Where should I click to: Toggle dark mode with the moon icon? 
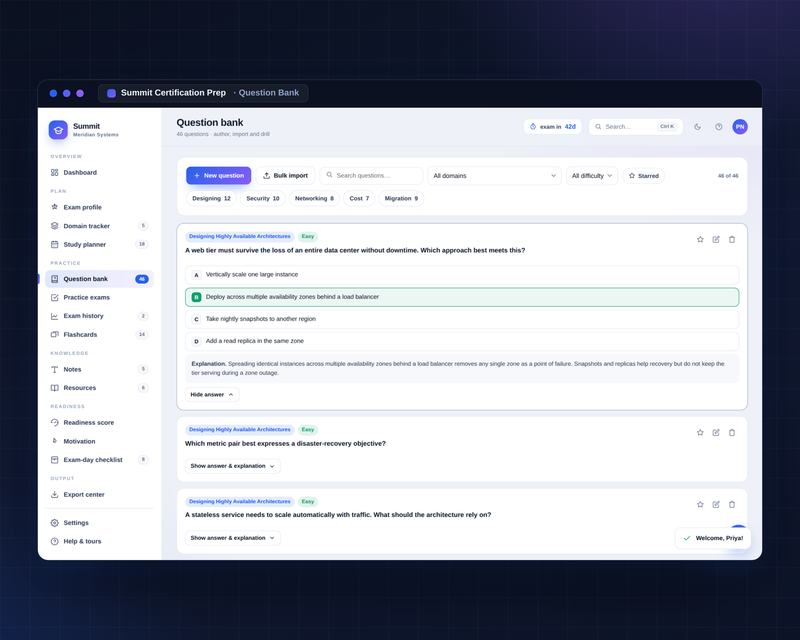click(x=697, y=127)
